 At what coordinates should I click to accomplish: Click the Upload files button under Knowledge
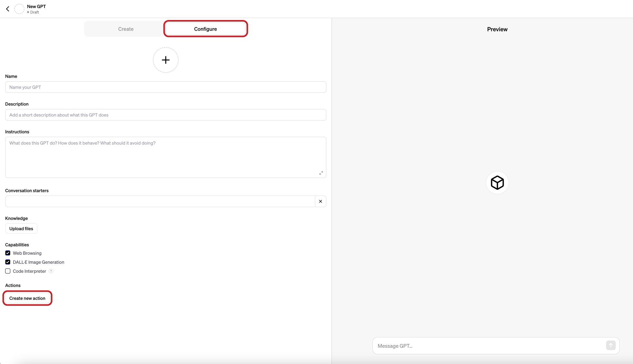[21, 229]
